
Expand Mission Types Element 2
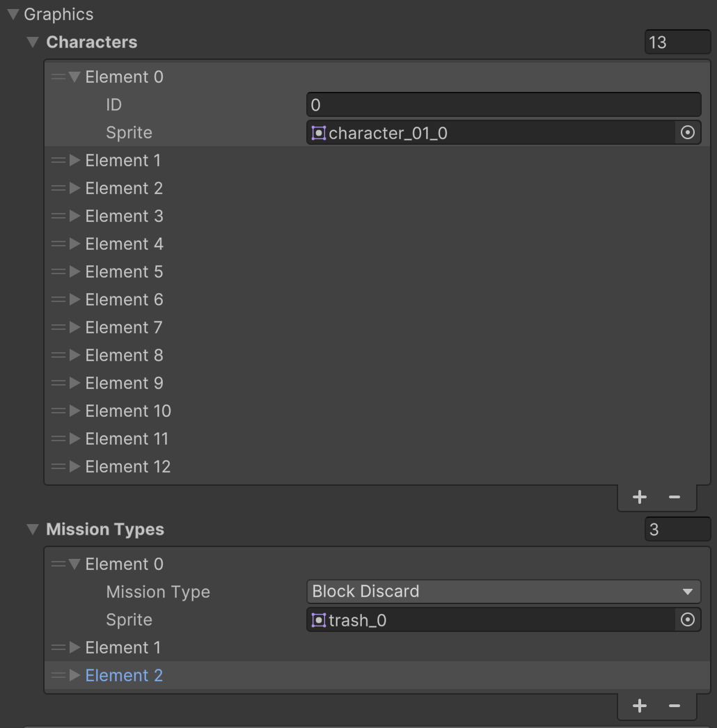pyautogui.click(x=74, y=676)
